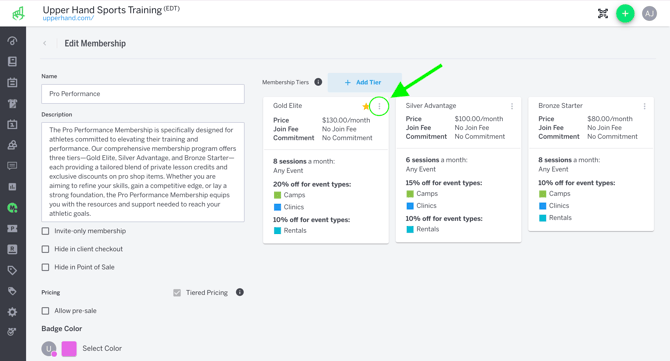This screenshot has width=670, height=361.
Task: Open the Silver Advantage tier options menu
Action: click(x=512, y=106)
